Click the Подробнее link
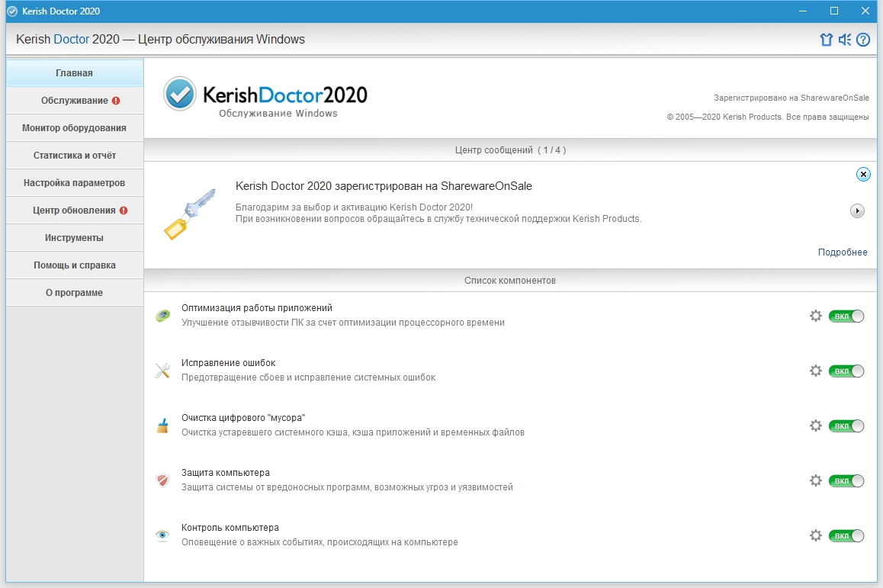The width and height of the screenshot is (883, 588). pyautogui.click(x=843, y=252)
